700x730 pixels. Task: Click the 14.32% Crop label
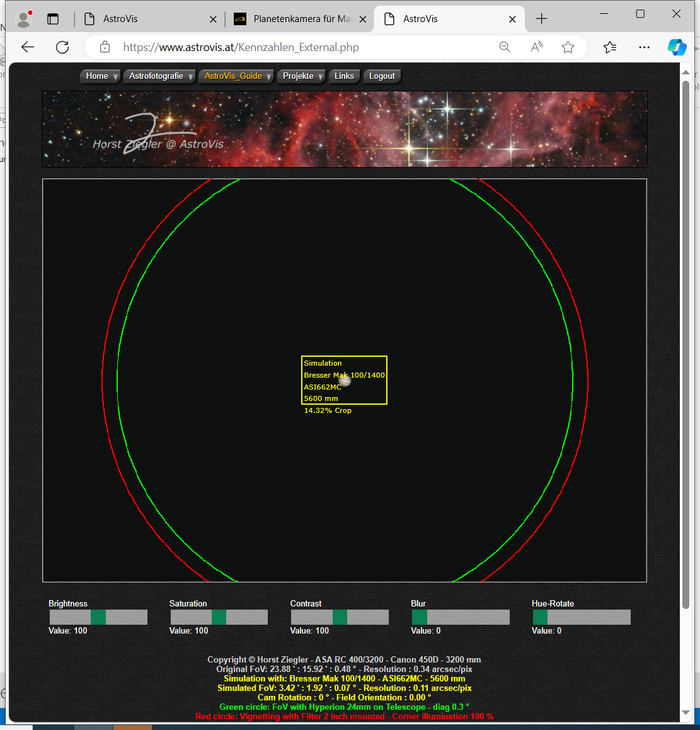click(x=328, y=410)
